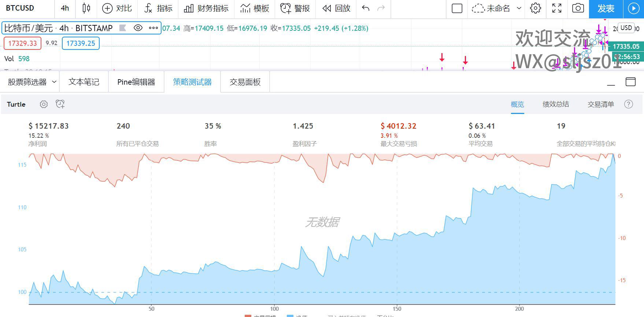The width and height of the screenshot is (644, 317).
Task: Open the 4h timeframe selector
Action: pos(65,8)
